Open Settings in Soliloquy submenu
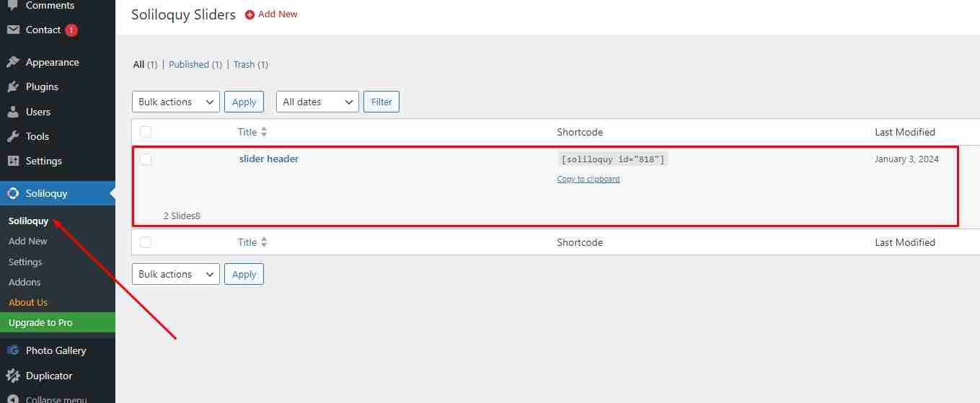Image resolution: width=980 pixels, height=403 pixels. [x=25, y=262]
